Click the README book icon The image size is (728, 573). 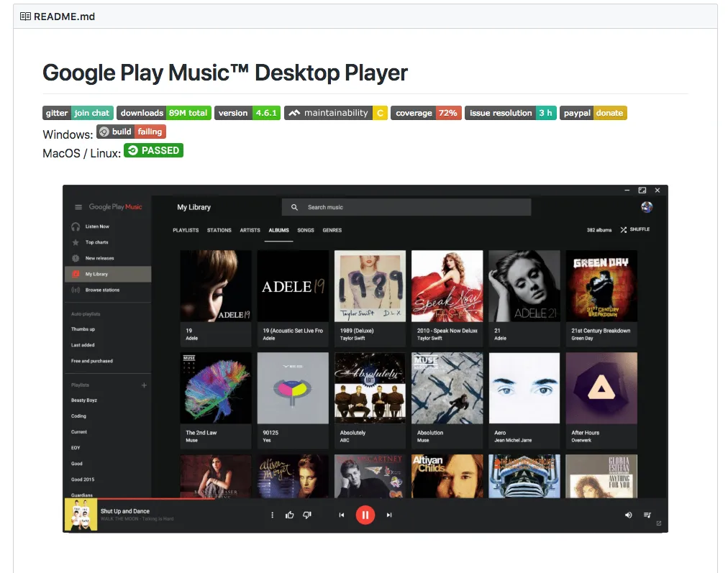click(25, 17)
